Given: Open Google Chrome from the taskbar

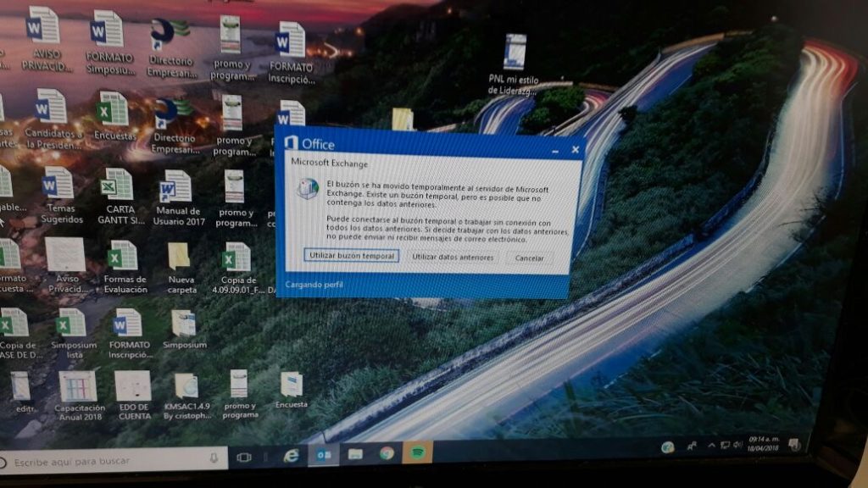Looking at the screenshot, I should pyautogui.click(x=387, y=453).
